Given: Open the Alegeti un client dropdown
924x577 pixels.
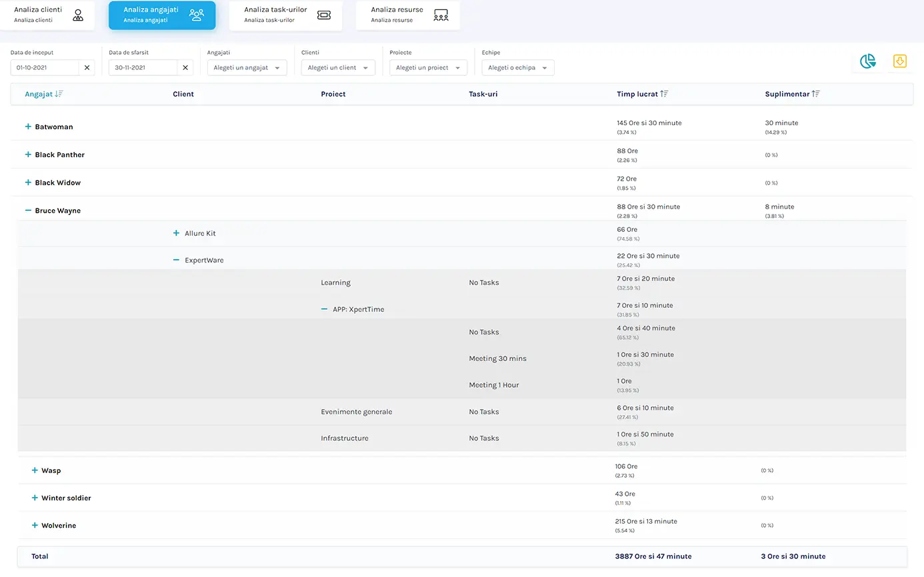Looking at the screenshot, I should point(338,67).
